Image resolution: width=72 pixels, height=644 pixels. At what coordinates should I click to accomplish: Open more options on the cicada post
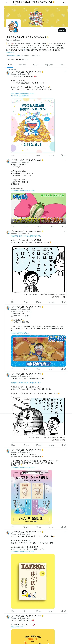coord(65,160)
